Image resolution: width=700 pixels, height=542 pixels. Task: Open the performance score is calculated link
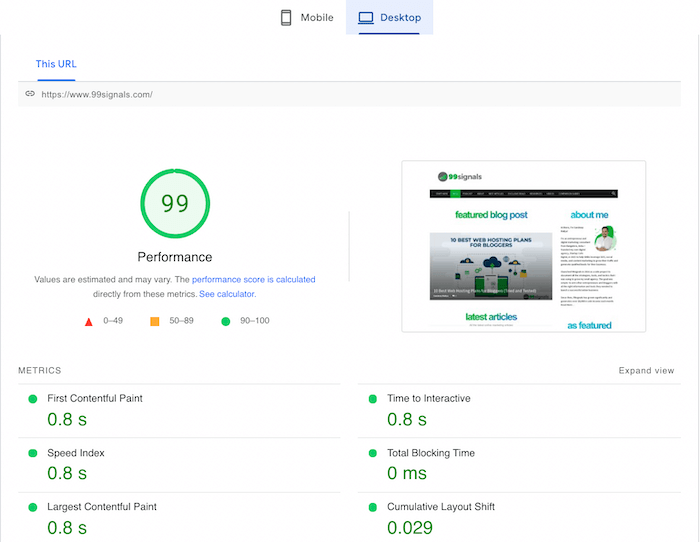253,280
